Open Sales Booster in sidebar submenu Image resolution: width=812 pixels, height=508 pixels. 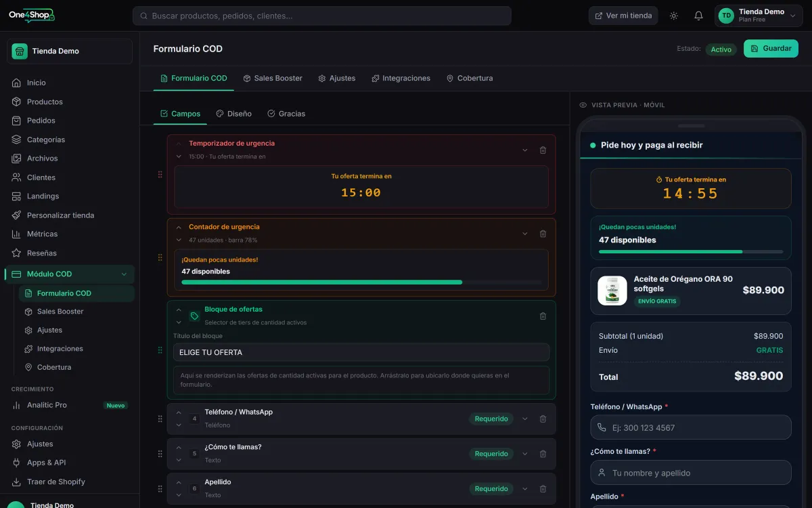coord(76,312)
